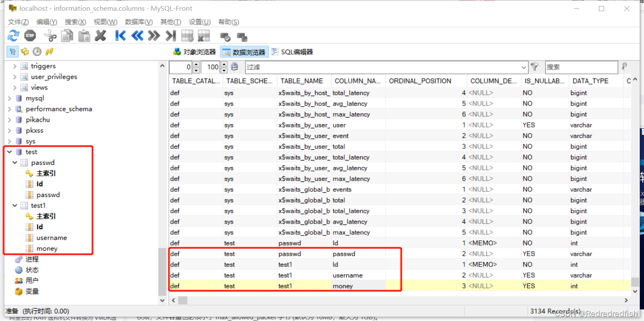The height and width of the screenshot is (321, 644).
Task: Switch to 数据浏览器 tab
Action: (244, 52)
